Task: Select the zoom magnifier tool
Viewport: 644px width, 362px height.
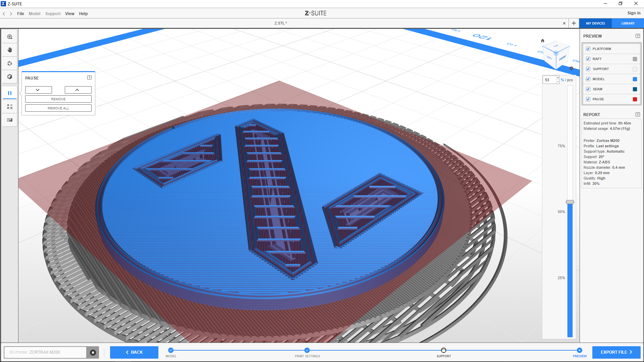Action: (x=10, y=37)
